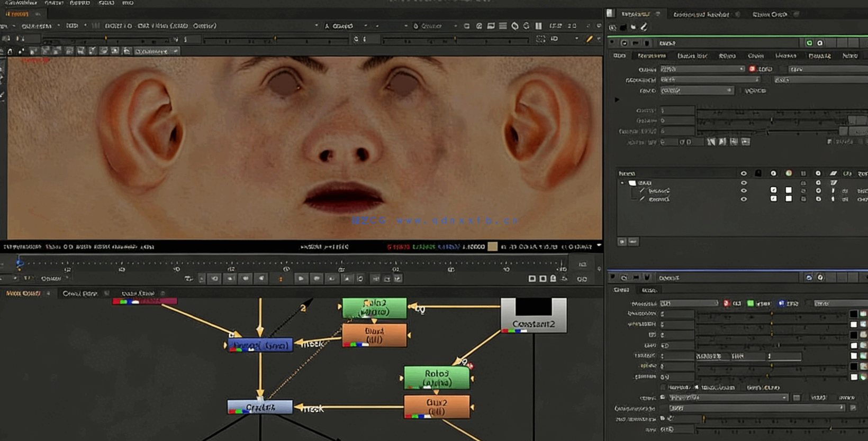Click the pencil icon atop the properties panel

(644, 27)
